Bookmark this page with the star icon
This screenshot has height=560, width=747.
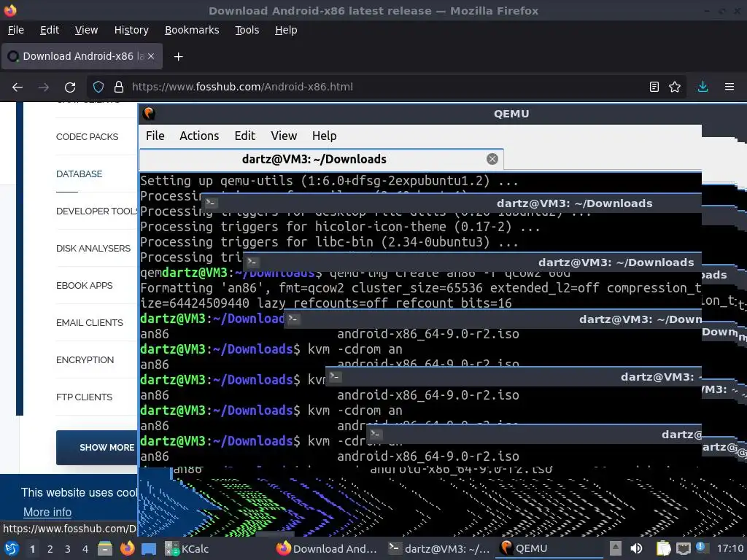click(x=675, y=87)
